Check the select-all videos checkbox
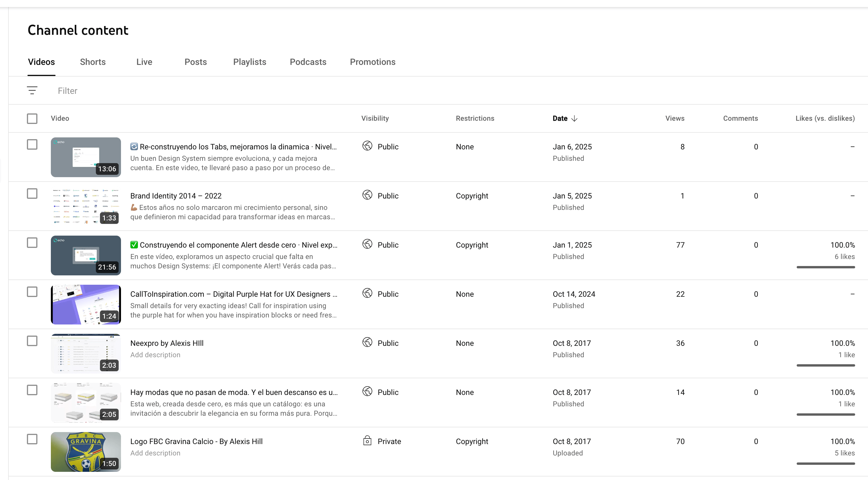868x480 pixels. pyautogui.click(x=32, y=118)
